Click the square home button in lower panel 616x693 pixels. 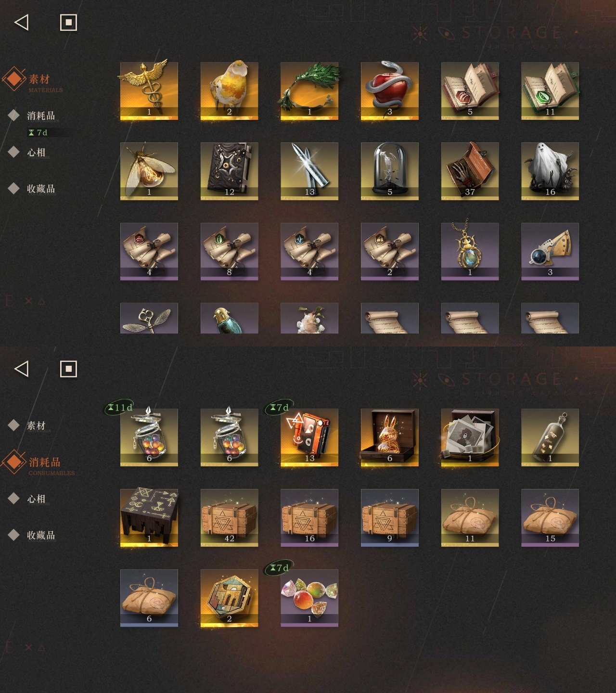[x=68, y=369]
